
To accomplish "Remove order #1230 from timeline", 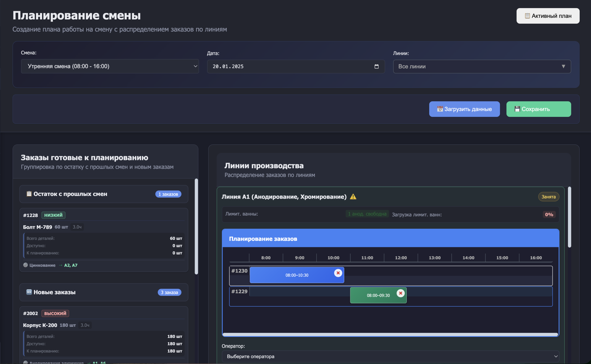I will coord(338,273).
